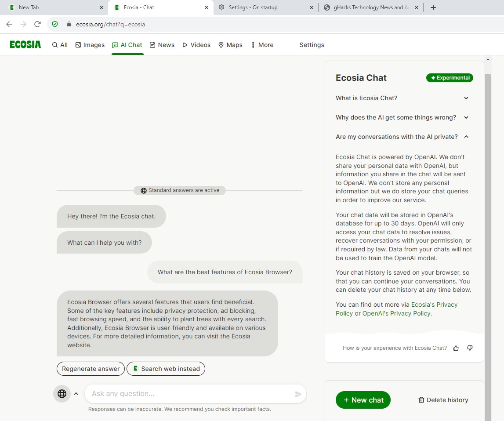504x421 pixels.
Task: Toggle standard answers mode indicator
Action: [x=179, y=190]
